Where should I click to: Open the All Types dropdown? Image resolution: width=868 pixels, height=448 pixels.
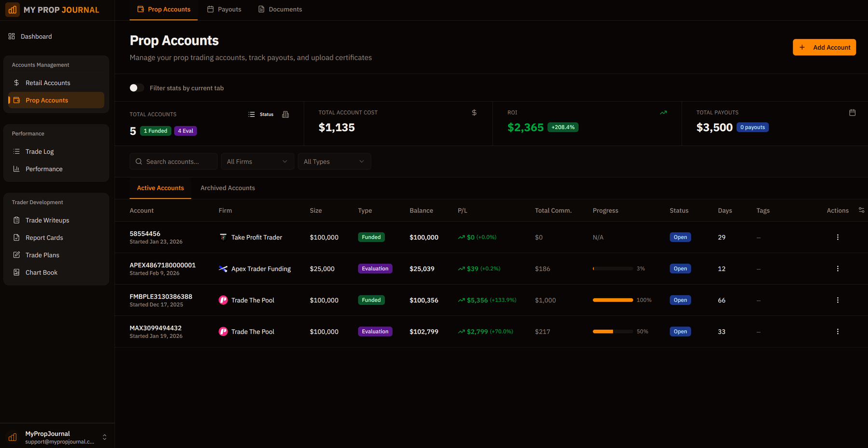[x=334, y=161]
